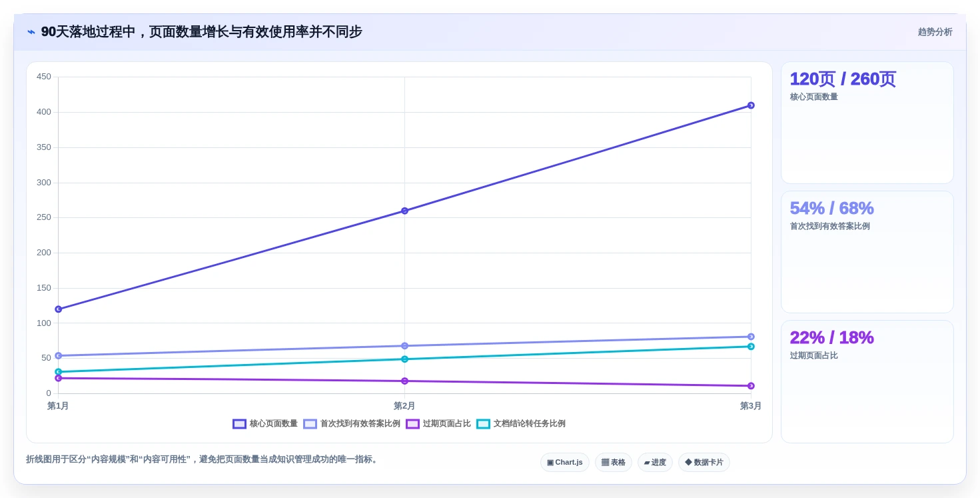Click 首次找到有效答案比例 point at 第1月
Viewport: 980px width, 498px height.
pyautogui.click(x=58, y=356)
